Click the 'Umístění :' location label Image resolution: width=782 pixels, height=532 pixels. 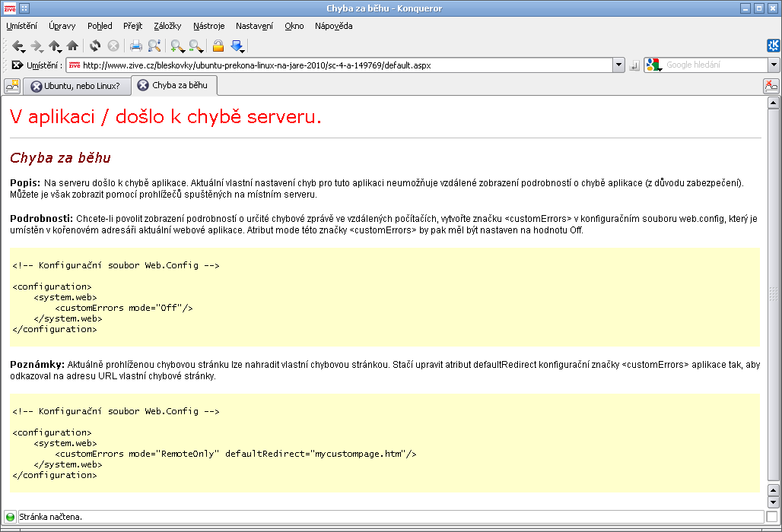click(x=44, y=65)
